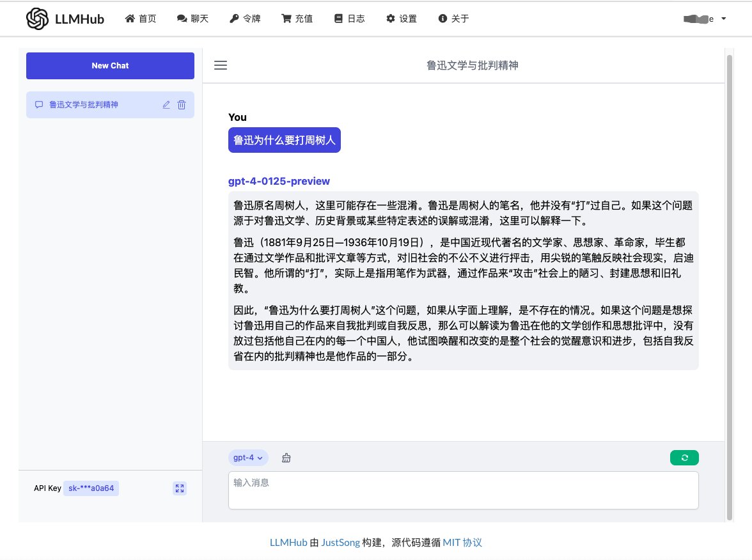Click the masked username in the top bar
Image resolution: width=752 pixels, height=560 pixels.
tap(699, 19)
